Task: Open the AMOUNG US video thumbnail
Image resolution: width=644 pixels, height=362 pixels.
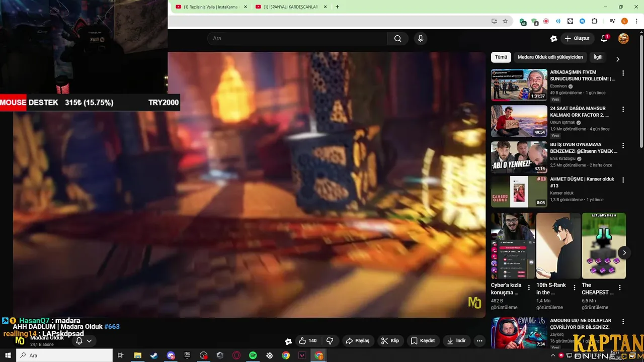Action: (x=519, y=333)
